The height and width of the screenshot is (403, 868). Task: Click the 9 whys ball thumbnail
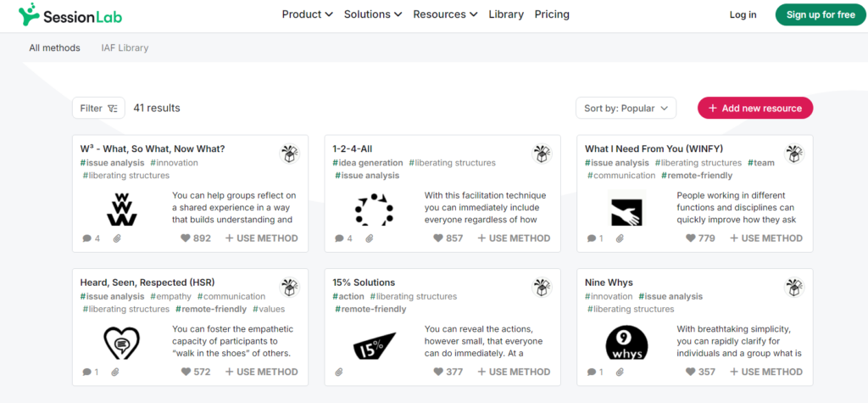tap(626, 343)
